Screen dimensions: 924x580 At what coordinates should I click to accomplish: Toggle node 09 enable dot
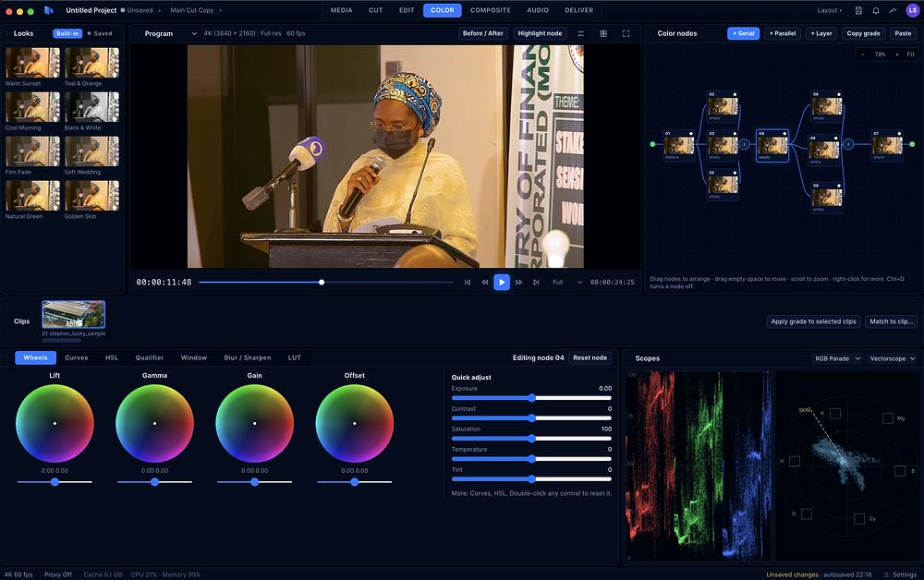839,186
